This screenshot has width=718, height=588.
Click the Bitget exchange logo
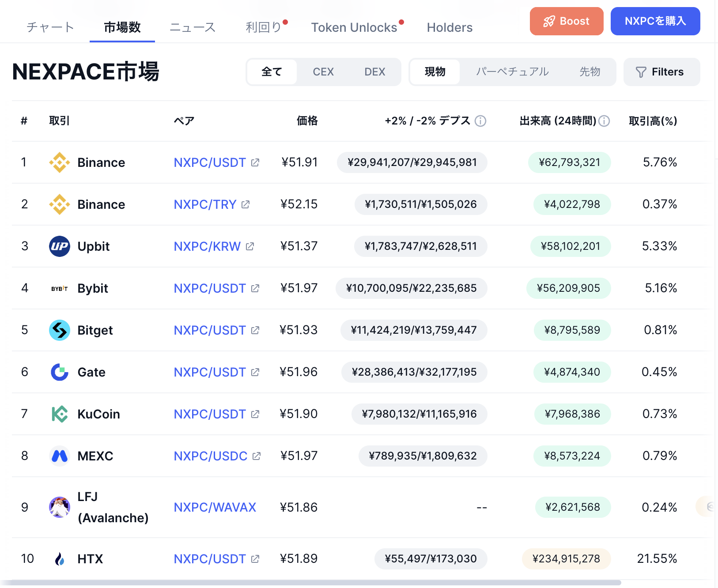coord(59,330)
